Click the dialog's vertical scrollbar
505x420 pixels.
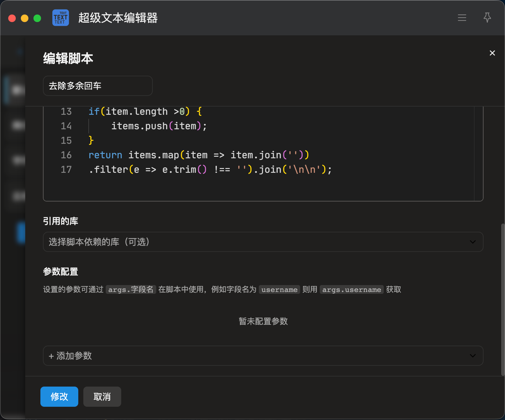click(x=503, y=300)
